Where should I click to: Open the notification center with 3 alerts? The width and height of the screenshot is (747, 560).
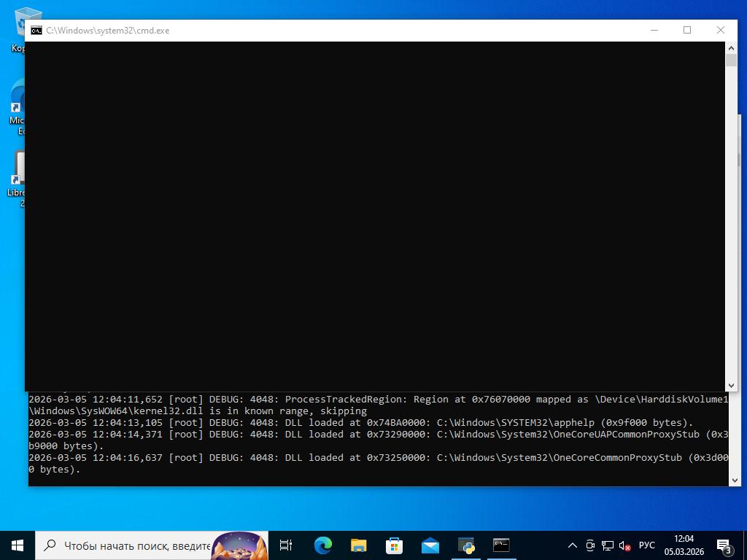tap(724, 545)
